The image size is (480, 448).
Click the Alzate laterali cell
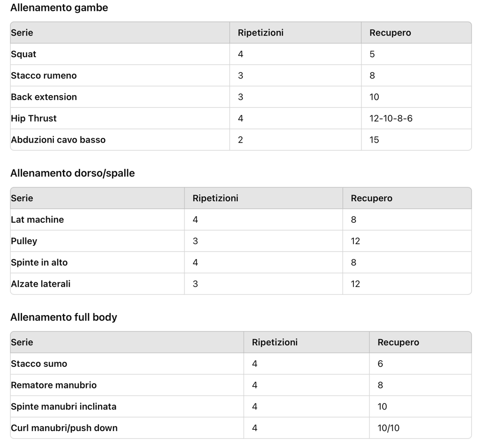tap(97, 284)
